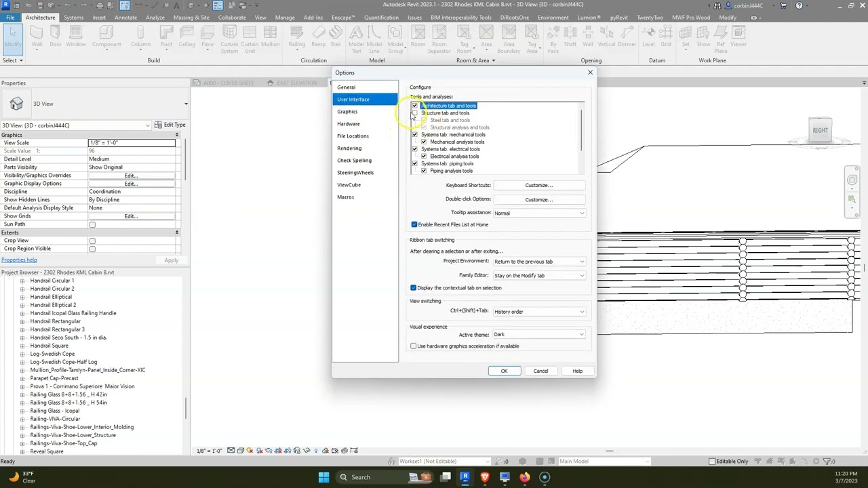Viewport: 868px width, 488px height.
Task: Click the Grid datum tool
Action: [666, 36]
